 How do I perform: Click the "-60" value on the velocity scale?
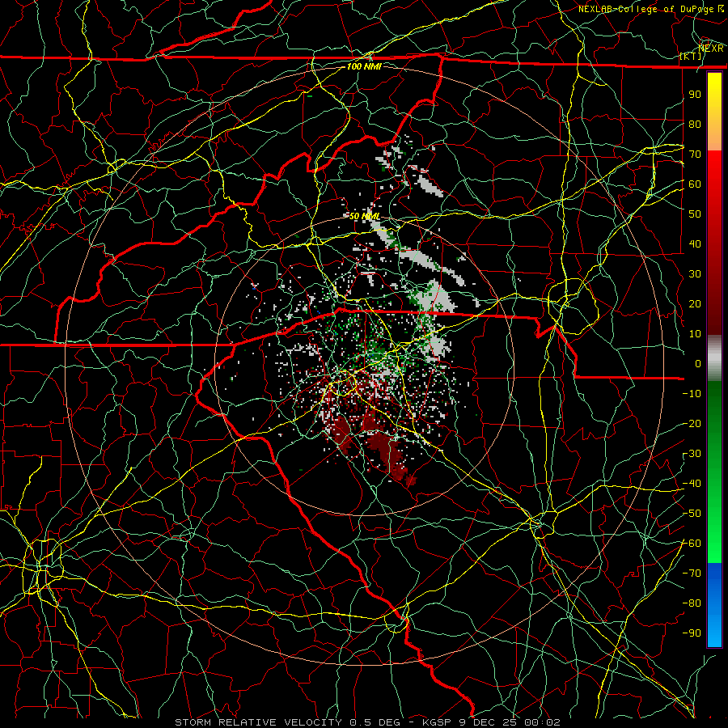(x=692, y=544)
